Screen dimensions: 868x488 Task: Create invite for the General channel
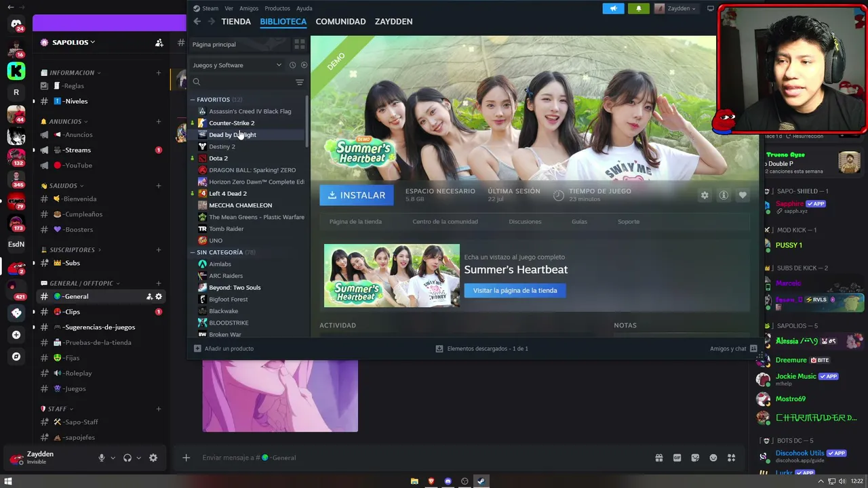149,296
